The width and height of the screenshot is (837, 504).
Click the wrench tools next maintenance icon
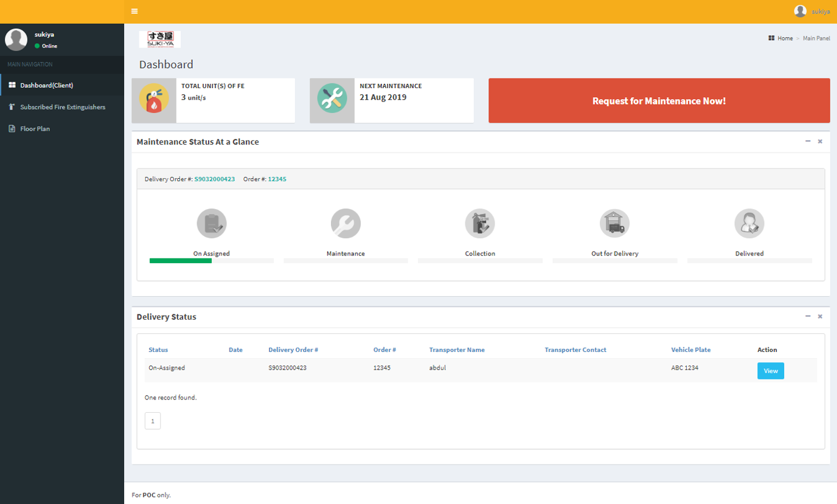(x=332, y=100)
